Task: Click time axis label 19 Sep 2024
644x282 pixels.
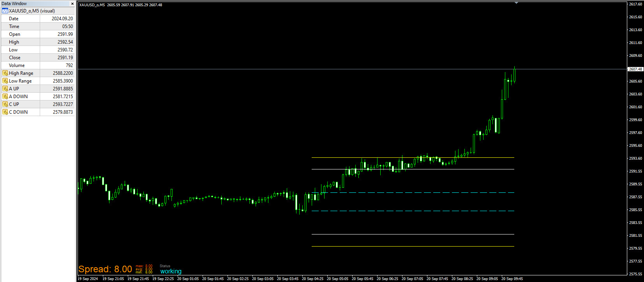Action: pos(88,279)
